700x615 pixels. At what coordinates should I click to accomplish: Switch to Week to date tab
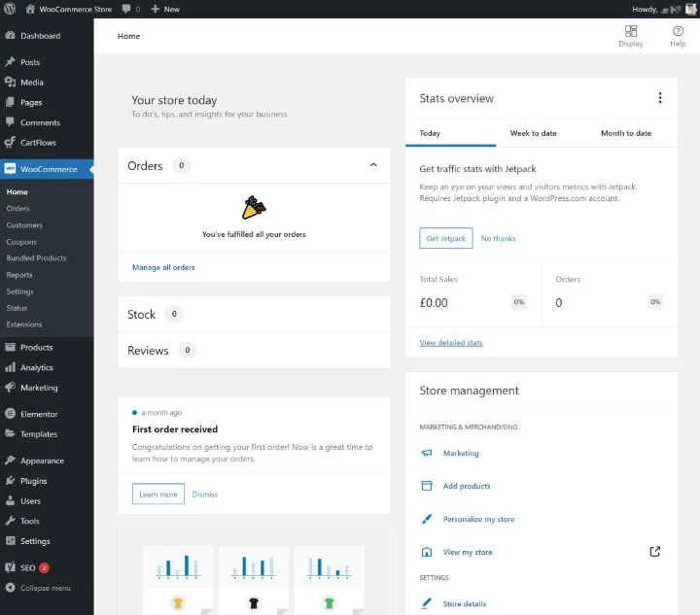pos(533,133)
